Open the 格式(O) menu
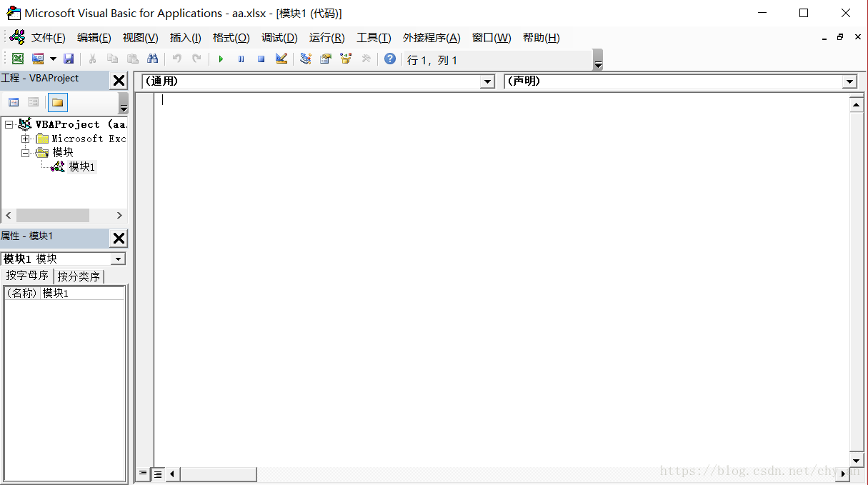 point(231,38)
